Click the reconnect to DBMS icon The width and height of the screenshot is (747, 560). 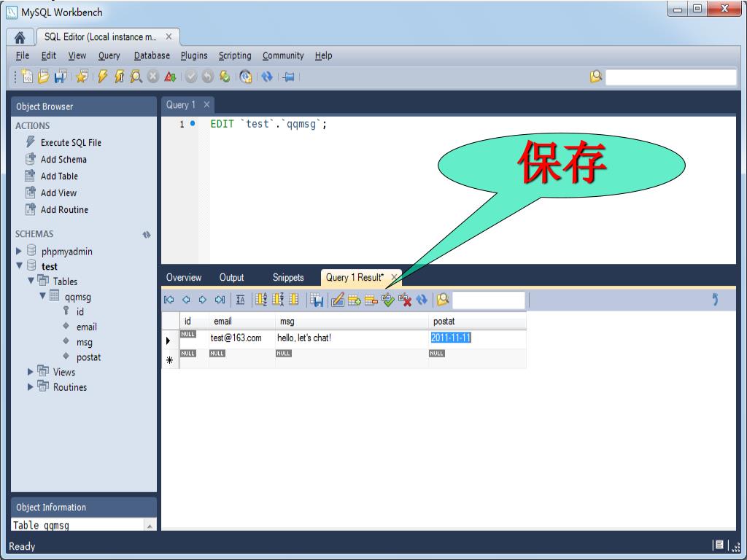point(245,76)
